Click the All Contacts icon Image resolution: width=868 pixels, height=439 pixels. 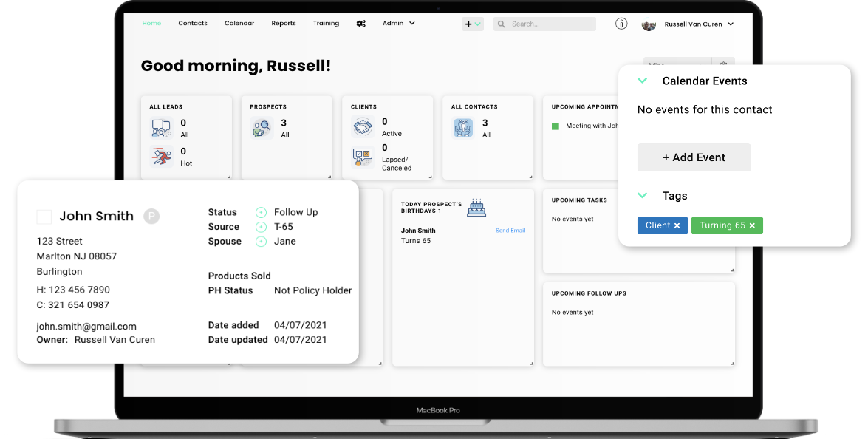click(462, 128)
